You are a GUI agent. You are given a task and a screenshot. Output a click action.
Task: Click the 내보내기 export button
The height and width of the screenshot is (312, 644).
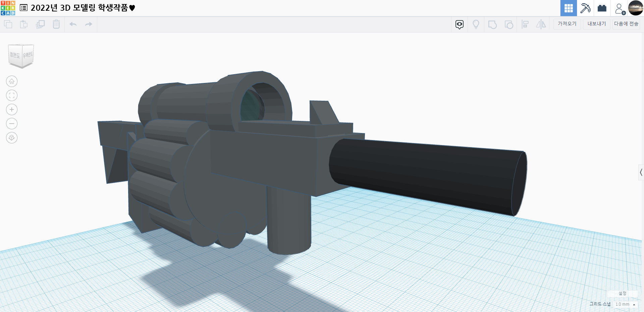point(597,24)
